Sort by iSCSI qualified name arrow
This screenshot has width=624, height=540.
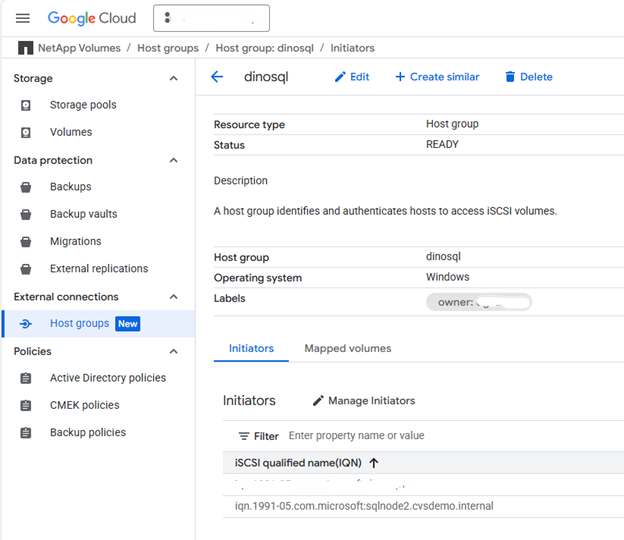pos(374,462)
